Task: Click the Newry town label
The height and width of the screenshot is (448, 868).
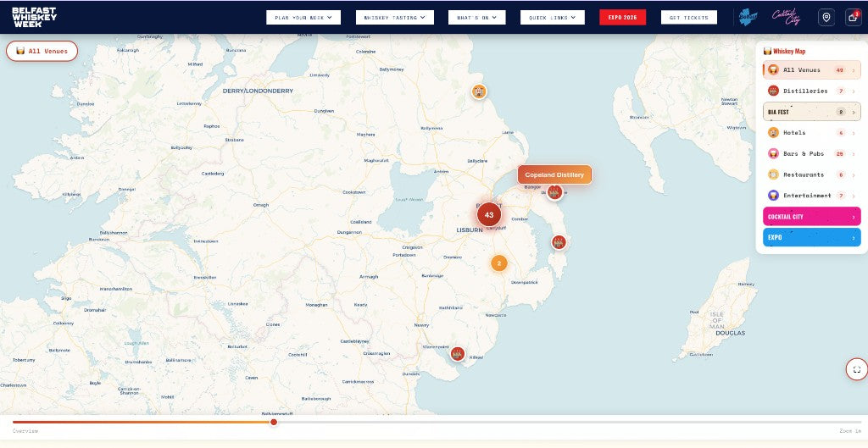Action: tap(421, 325)
